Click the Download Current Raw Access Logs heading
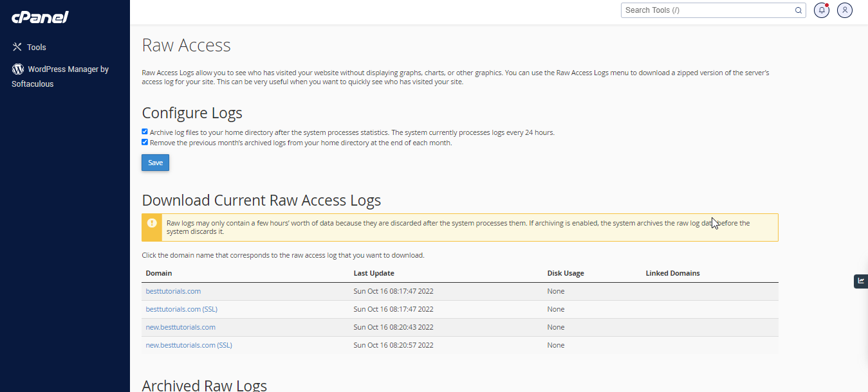 click(261, 200)
